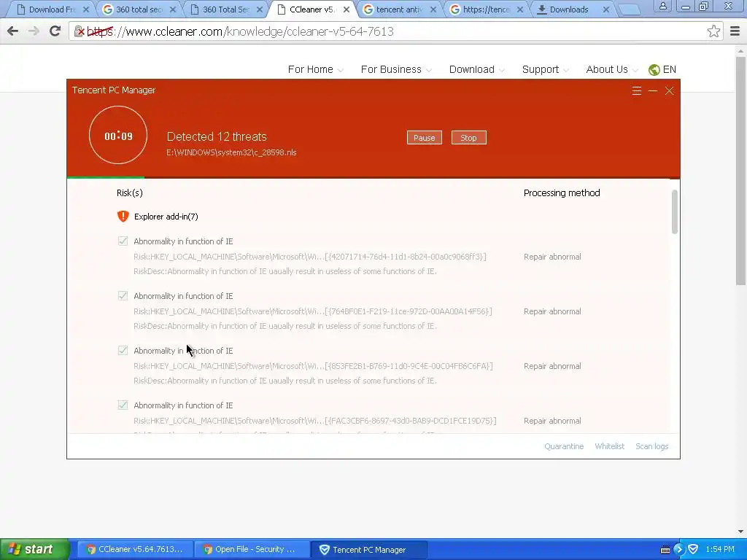Close the tencent antivirus search tab

pos(433,9)
